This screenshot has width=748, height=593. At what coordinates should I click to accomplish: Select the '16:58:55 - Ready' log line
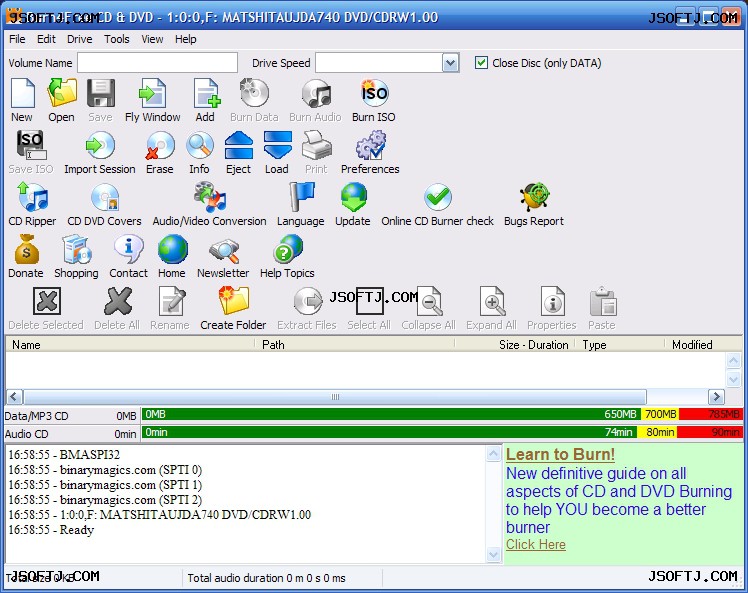[51, 530]
